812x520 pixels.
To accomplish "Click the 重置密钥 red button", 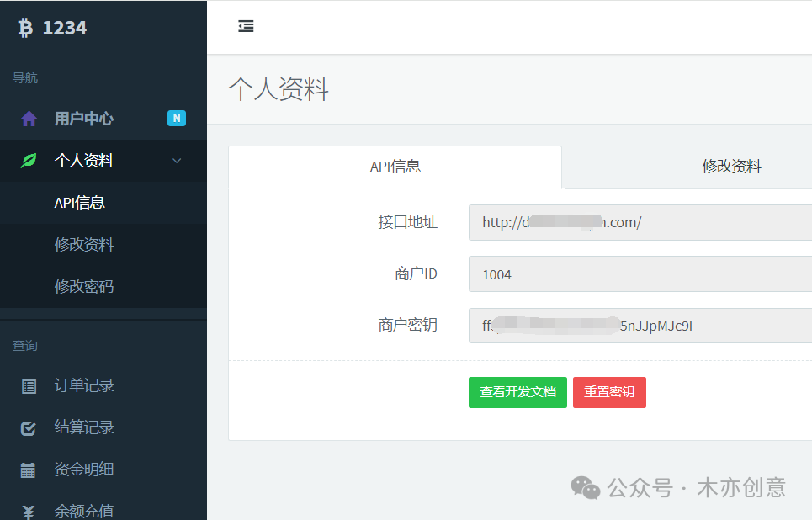I will (609, 392).
